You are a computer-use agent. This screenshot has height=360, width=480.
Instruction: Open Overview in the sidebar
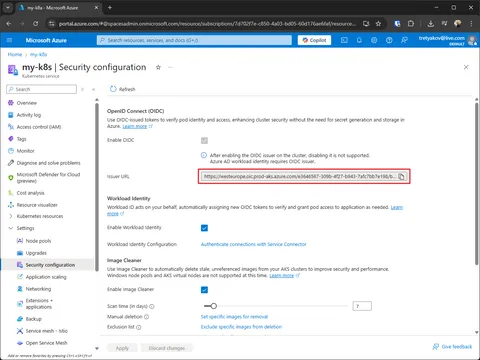point(27,103)
